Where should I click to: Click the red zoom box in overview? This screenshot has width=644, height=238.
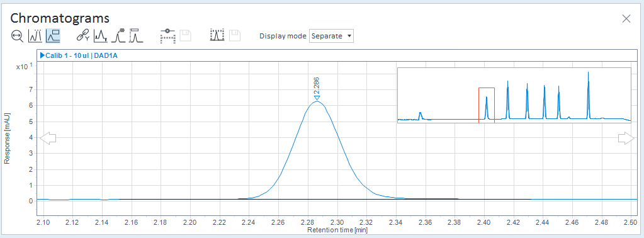click(486, 105)
